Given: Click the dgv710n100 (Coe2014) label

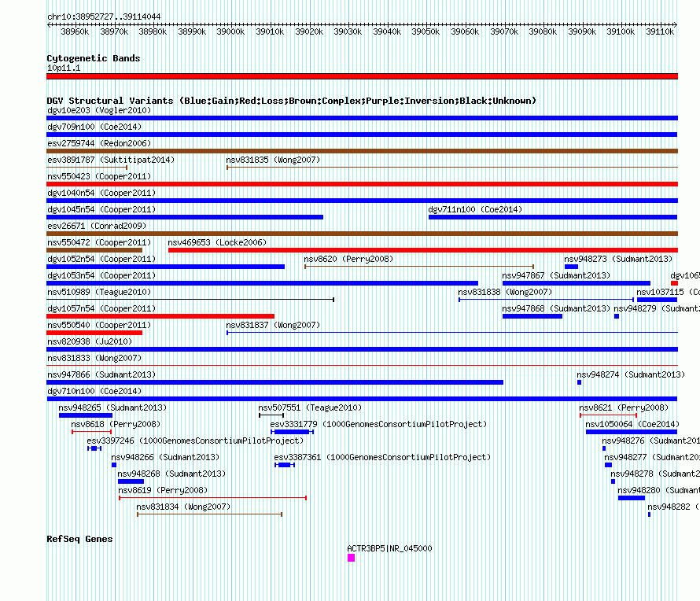Looking at the screenshot, I should pyautogui.click(x=94, y=391).
